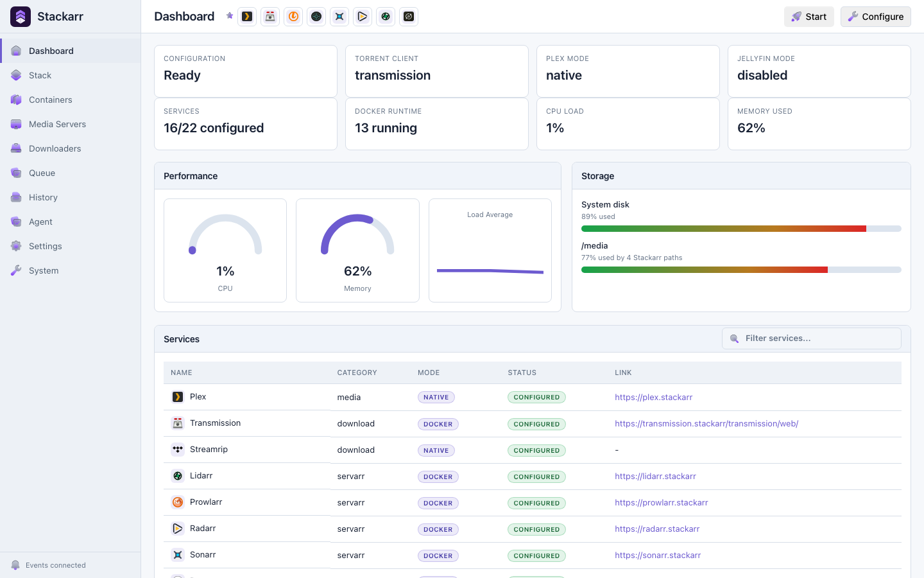924x578 pixels.
Task: Click the Prowlarr icon in the services table
Action: 178,502
